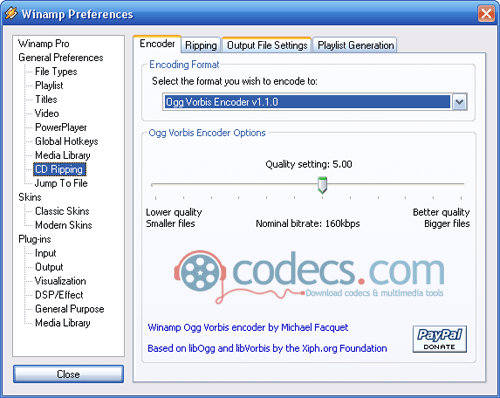The image size is (500, 398).
Task: Close the Preferences with the Close button
Action: 68,374
